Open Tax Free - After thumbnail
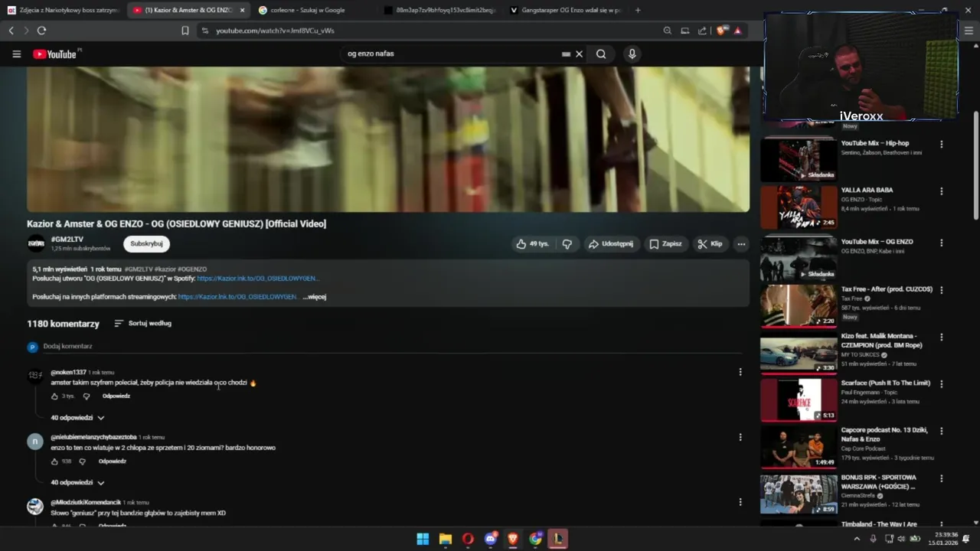Image resolution: width=980 pixels, height=551 pixels. point(799,306)
